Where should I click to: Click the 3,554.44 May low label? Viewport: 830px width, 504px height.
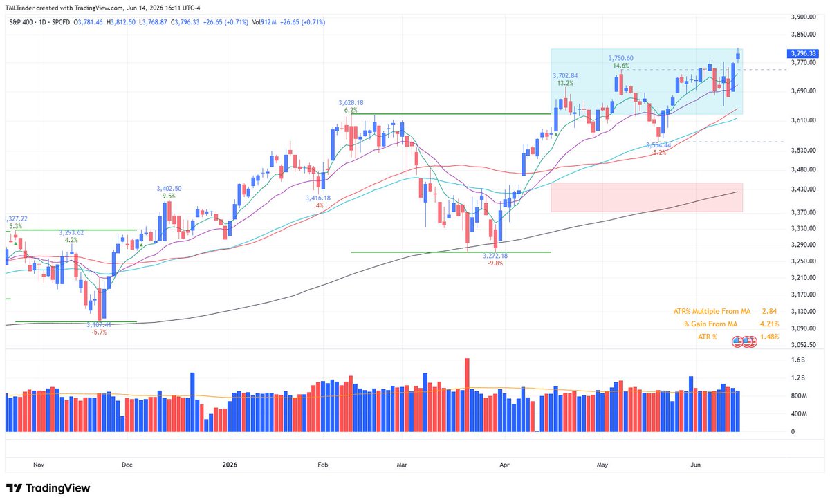[x=658, y=145]
